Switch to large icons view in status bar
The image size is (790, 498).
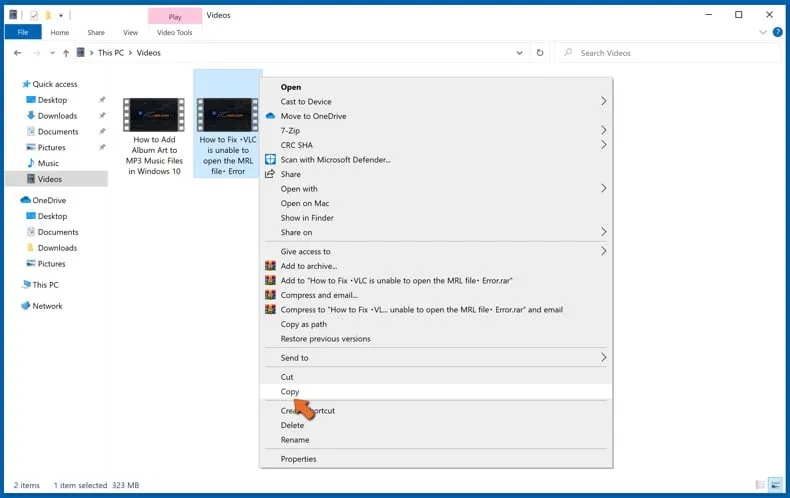776,485
